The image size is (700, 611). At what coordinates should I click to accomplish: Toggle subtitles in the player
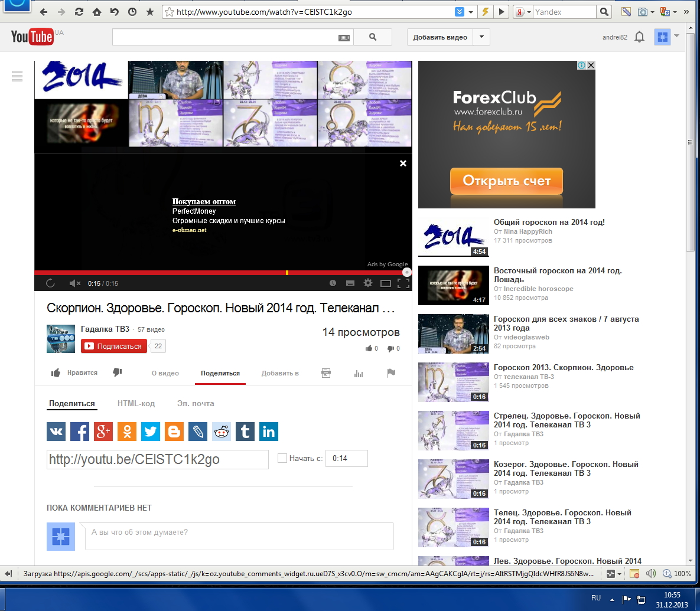pyautogui.click(x=350, y=283)
